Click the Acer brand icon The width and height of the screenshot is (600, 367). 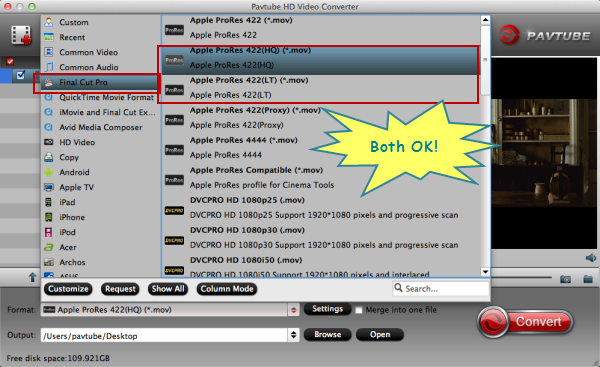click(x=49, y=247)
